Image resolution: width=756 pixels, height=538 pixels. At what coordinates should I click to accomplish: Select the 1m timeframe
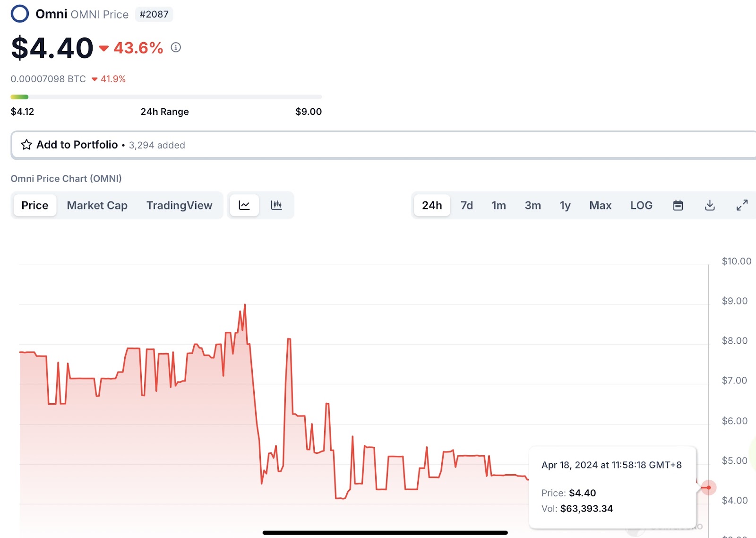[x=499, y=205]
